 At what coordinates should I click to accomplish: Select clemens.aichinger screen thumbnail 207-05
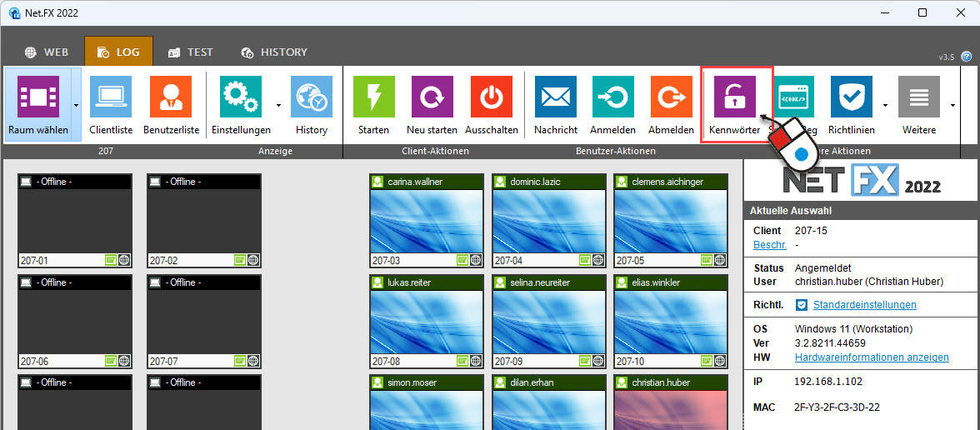[x=672, y=221]
